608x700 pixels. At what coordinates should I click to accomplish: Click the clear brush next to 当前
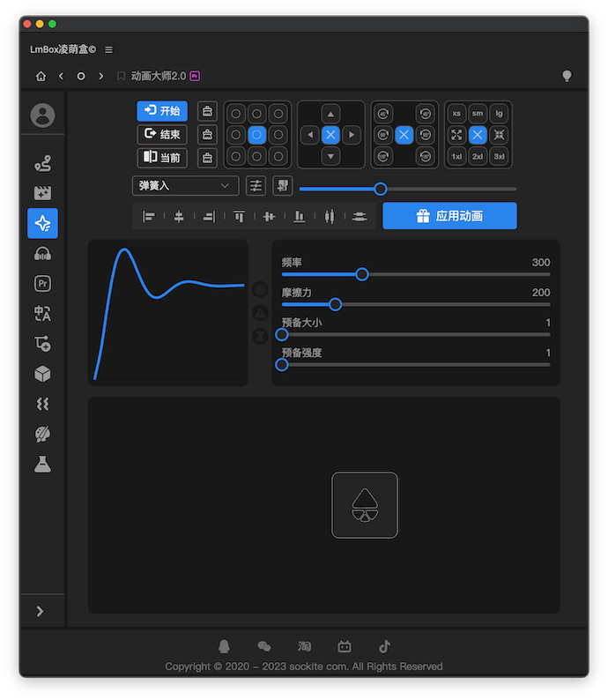207,158
